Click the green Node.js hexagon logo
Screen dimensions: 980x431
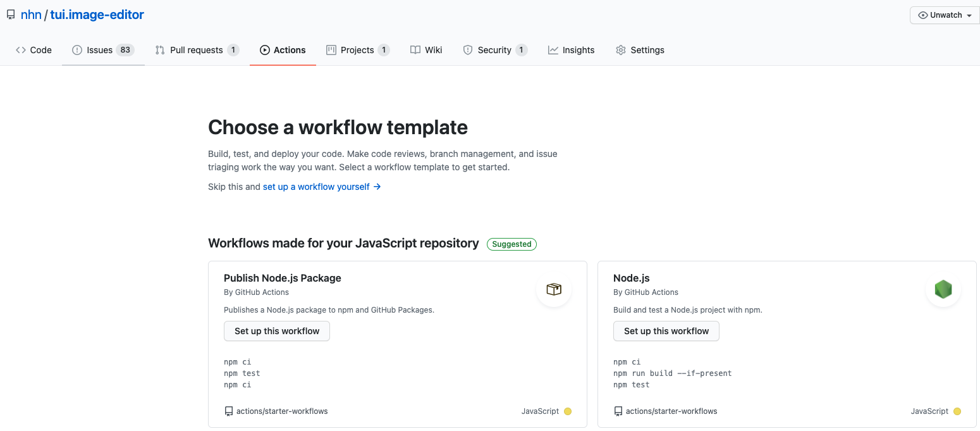pos(943,289)
